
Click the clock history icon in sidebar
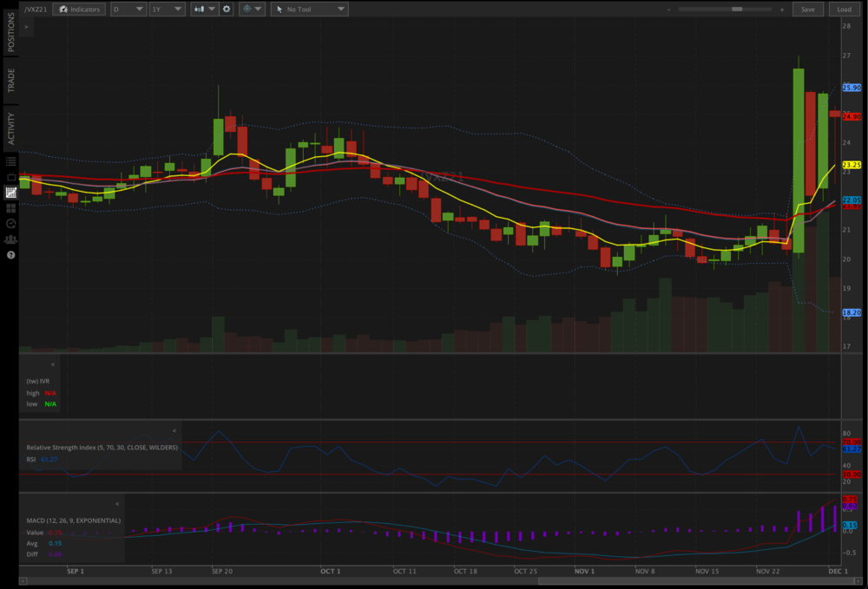click(x=11, y=224)
